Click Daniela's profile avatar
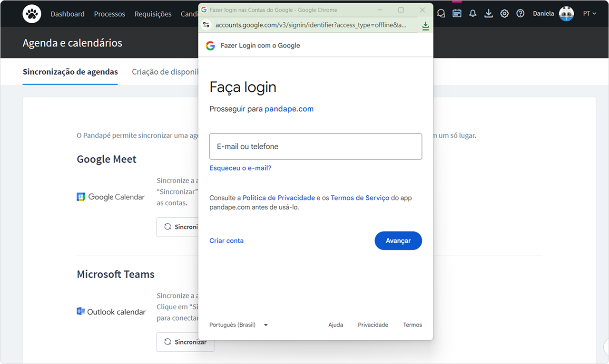 [566, 14]
